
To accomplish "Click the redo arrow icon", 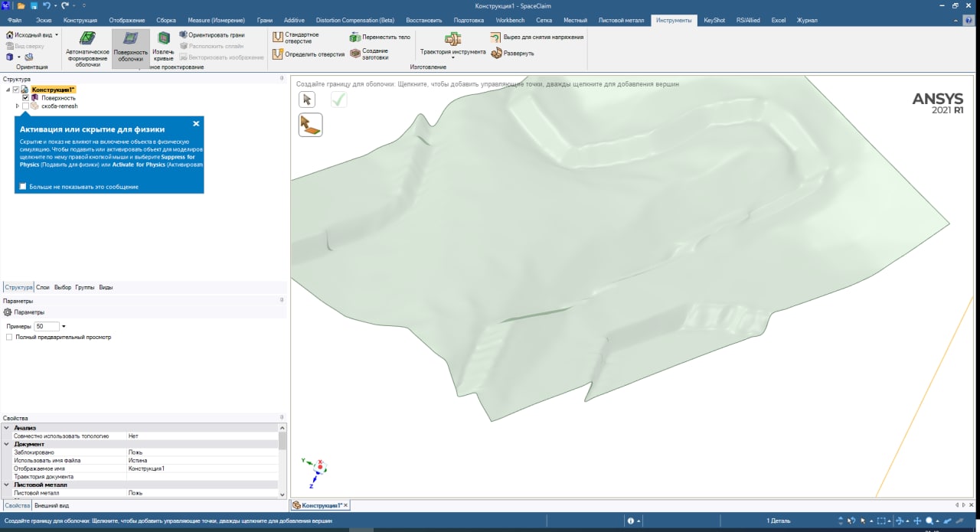I will pos(65,5).
